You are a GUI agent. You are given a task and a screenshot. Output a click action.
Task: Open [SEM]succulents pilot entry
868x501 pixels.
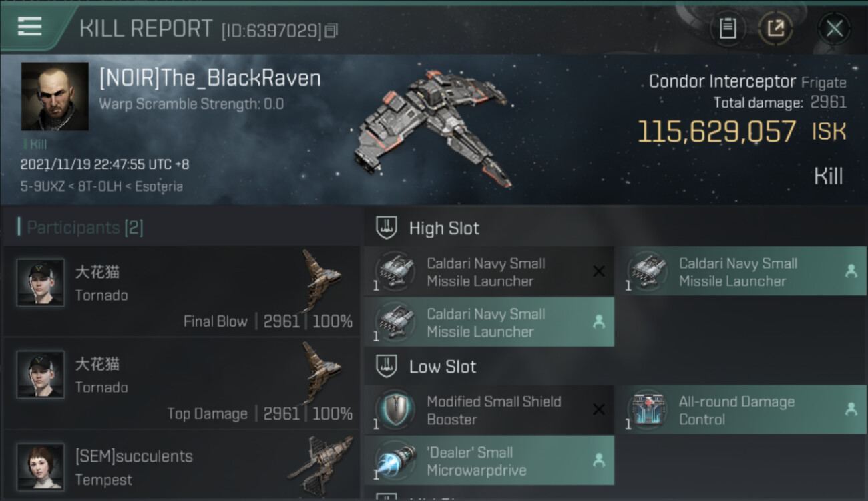coord(182,465)
